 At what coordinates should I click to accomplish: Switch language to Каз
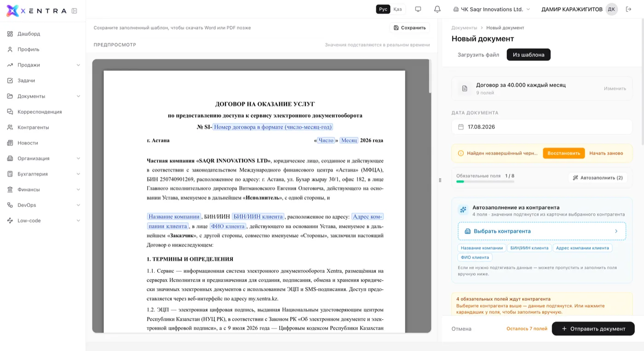[397, 9]
